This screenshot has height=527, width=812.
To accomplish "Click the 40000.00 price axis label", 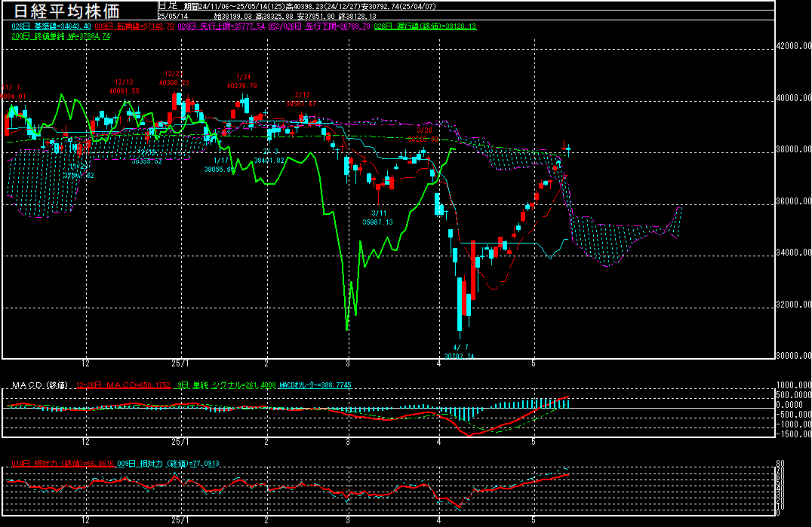I will (794, 98).
